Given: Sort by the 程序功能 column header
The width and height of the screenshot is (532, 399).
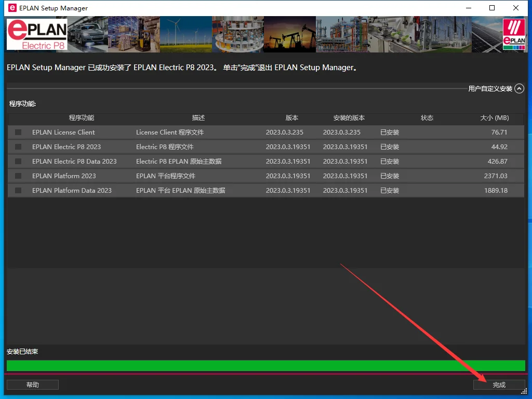Looking at the screenshot, I should (82, 118).
